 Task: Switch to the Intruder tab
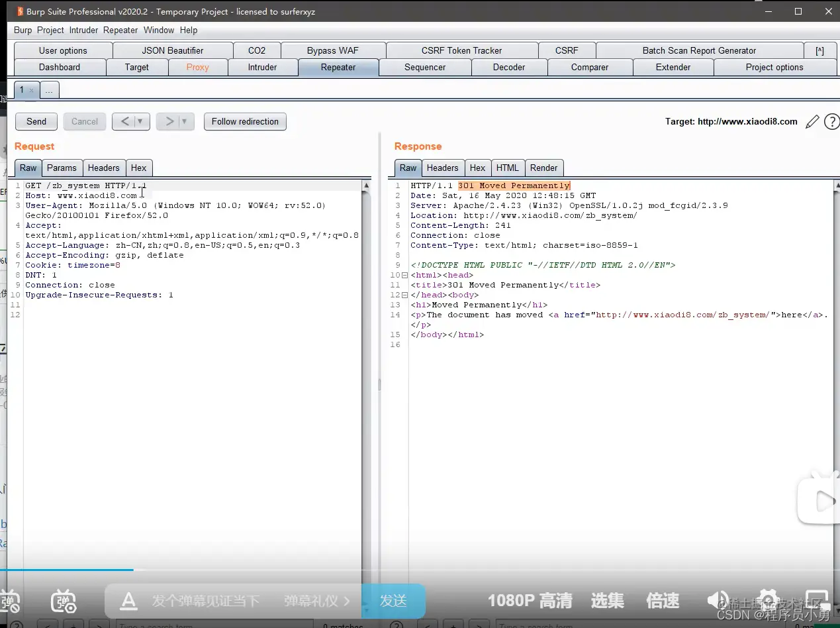(x=262, y=67)
